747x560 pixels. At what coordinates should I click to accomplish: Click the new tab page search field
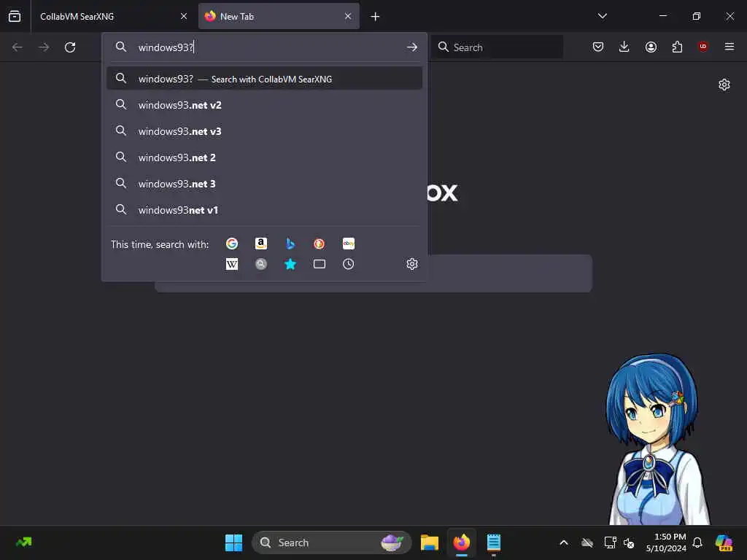[x=510, y=273]
